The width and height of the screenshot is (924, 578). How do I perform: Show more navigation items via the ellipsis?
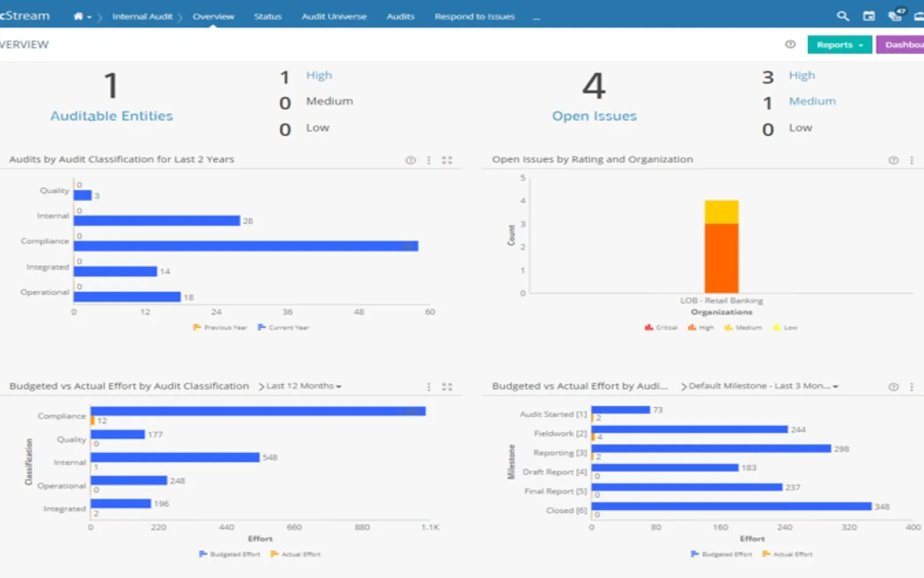536,17
